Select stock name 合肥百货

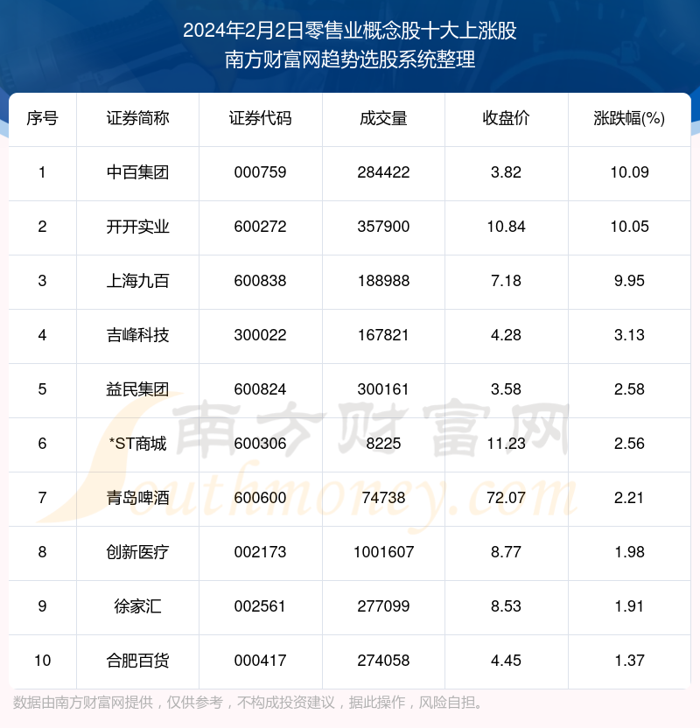click(x=138, y=661)
